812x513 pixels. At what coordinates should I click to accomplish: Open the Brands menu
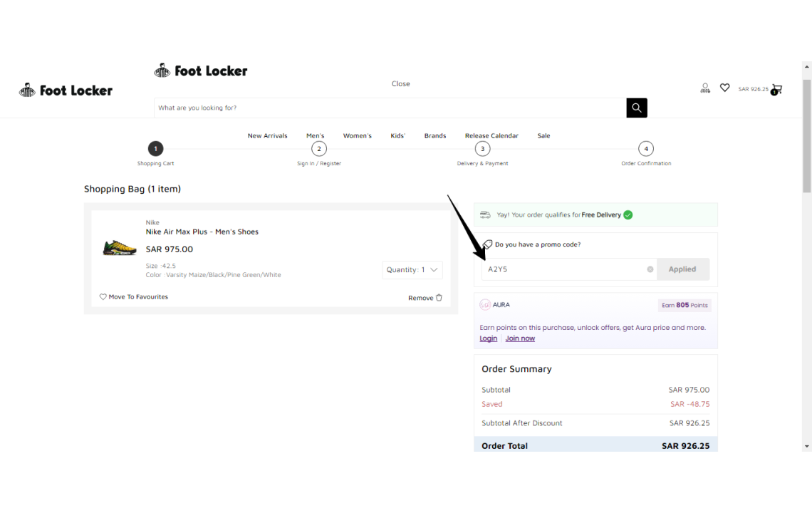pyautogui.click(x=435, y=136)
